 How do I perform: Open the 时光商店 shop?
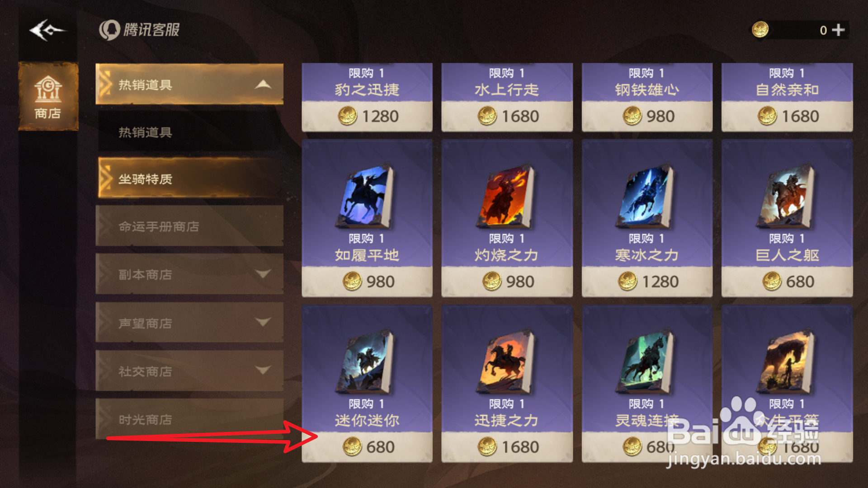click(189, 419)
